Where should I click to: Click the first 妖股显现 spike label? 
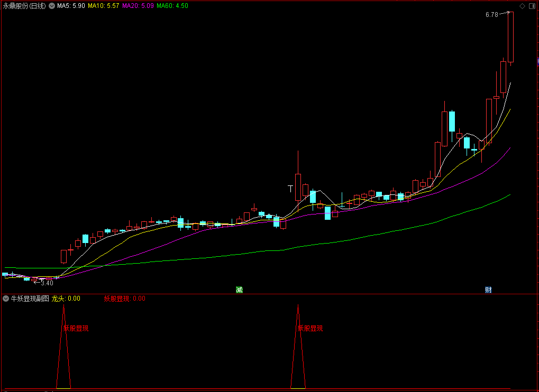76,329
